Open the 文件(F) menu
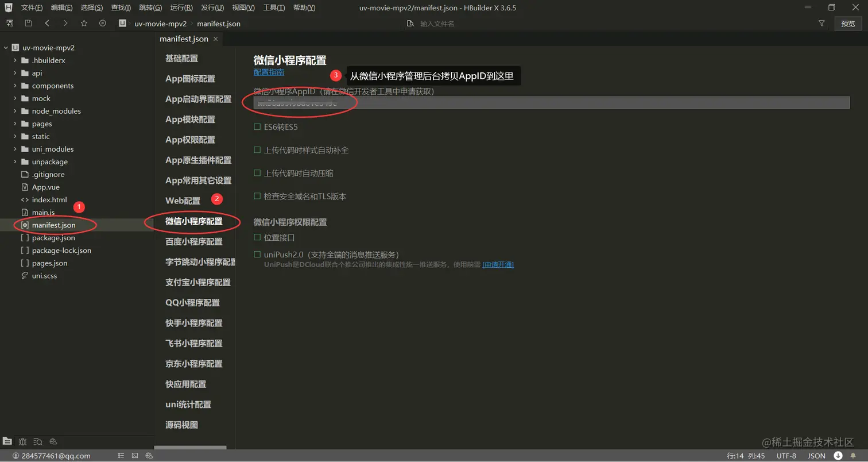This screenshot has height=462, width=868. click(x=32, y=7)
